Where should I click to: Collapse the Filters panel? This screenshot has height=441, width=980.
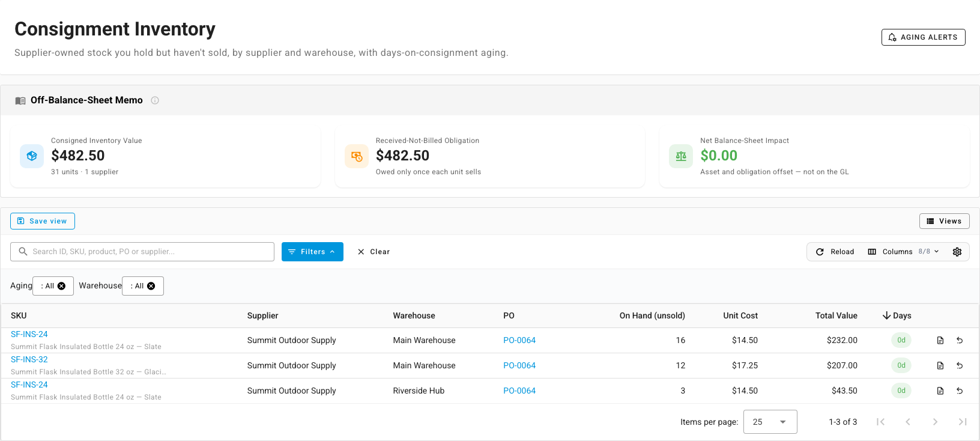click(312, 252)
